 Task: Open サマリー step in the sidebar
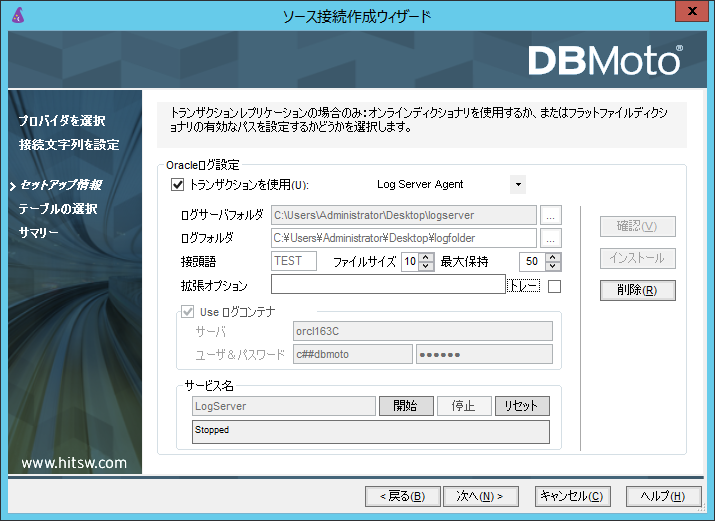click(38, 233)
